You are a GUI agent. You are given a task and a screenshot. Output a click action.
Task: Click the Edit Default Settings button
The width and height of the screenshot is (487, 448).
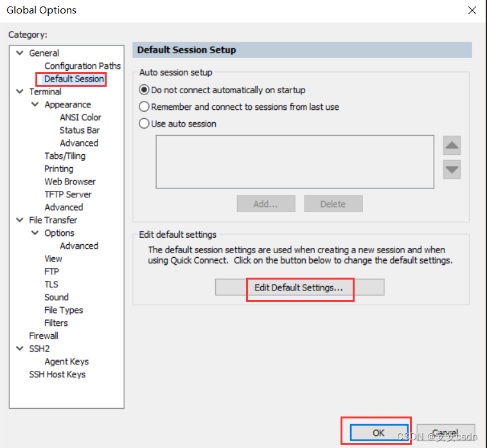tap(299, 287)
